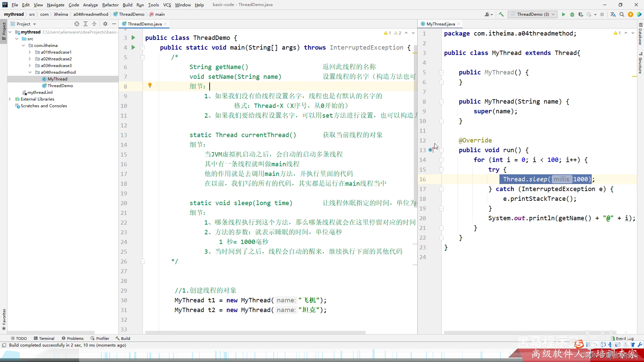Select ThreadDemo class in project tree
The image size is (644, 362).
coord(60,85)
